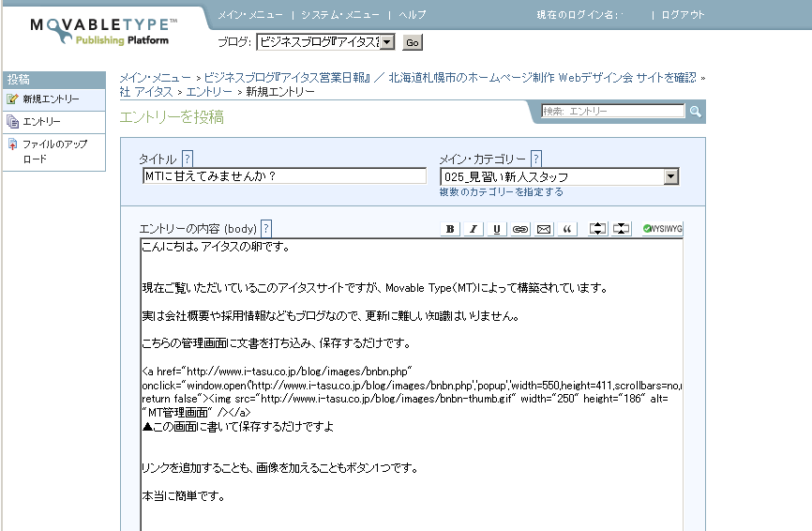Shrink the body editor height
Screen dimensions: 812x531
(621, 229)
